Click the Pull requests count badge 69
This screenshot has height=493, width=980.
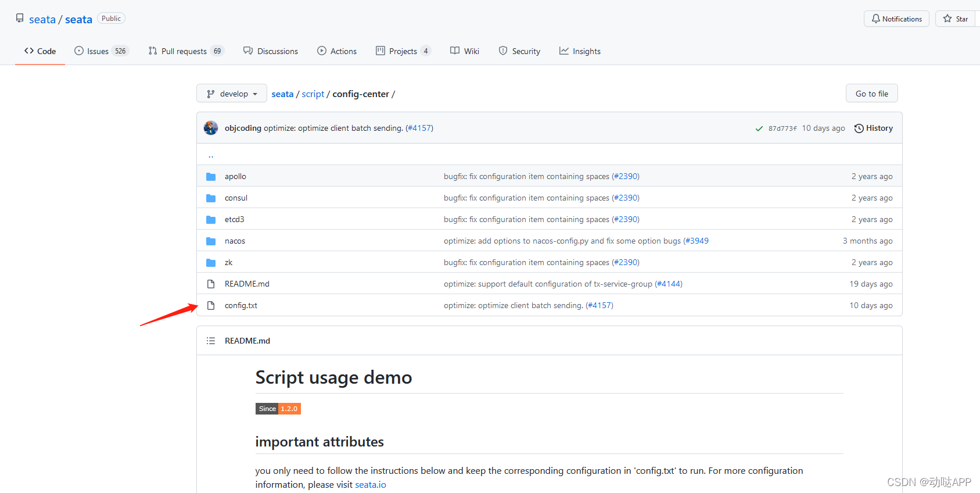pyautogui.click(x=217, y=51)
